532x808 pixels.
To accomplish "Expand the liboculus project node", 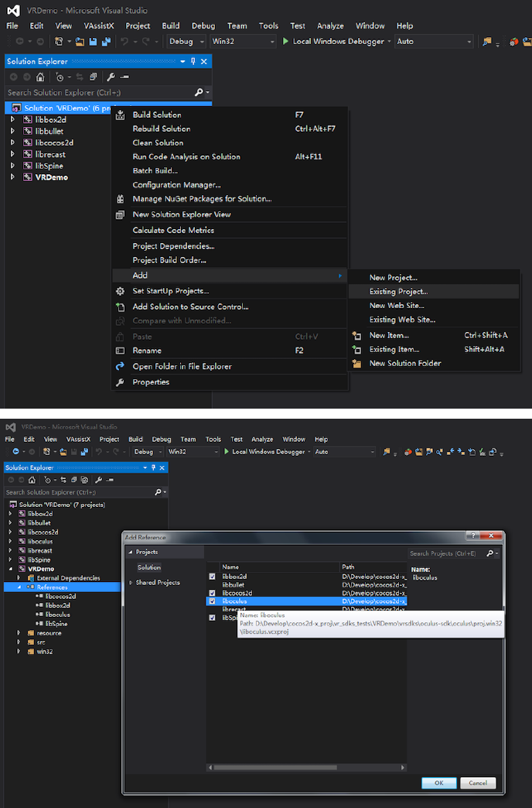I will pyautogui.click(x=10, y=542).
